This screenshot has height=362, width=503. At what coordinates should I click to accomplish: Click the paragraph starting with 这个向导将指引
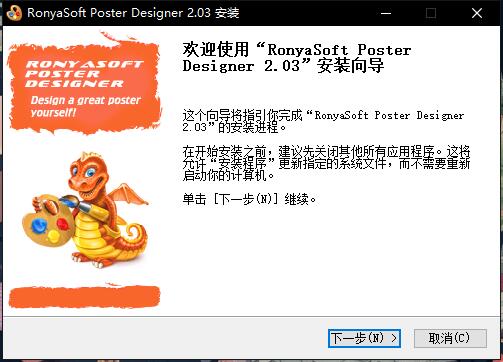pos(323,121)
